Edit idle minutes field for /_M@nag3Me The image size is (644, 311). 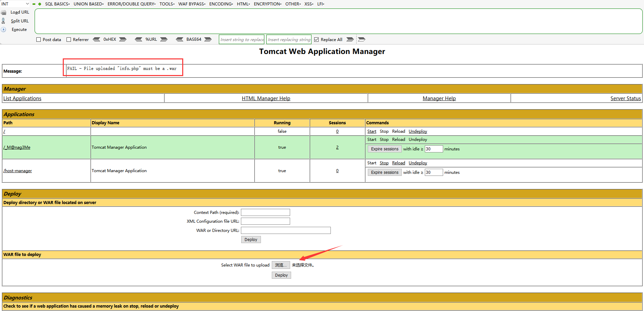click(434, 149)
